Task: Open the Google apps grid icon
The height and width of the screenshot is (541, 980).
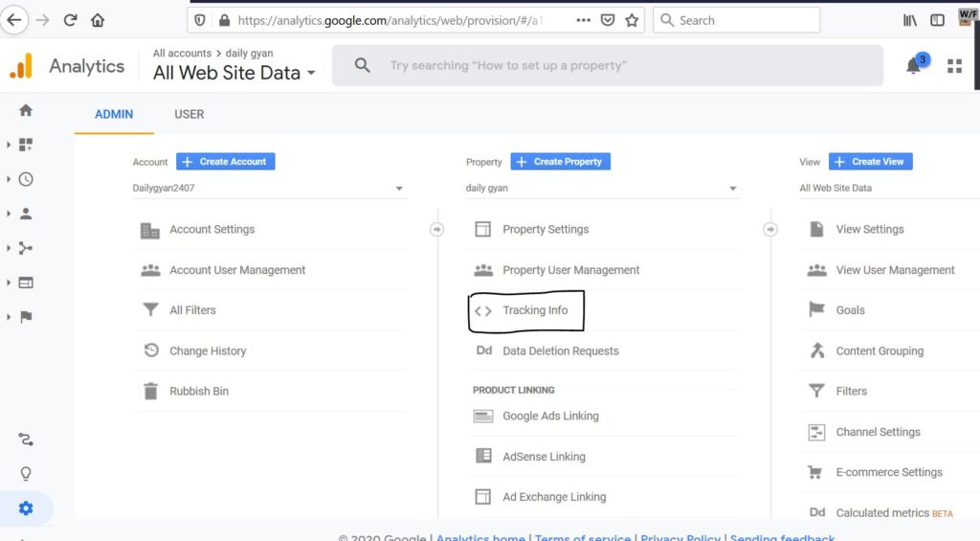Action: [x=954, y=66]
